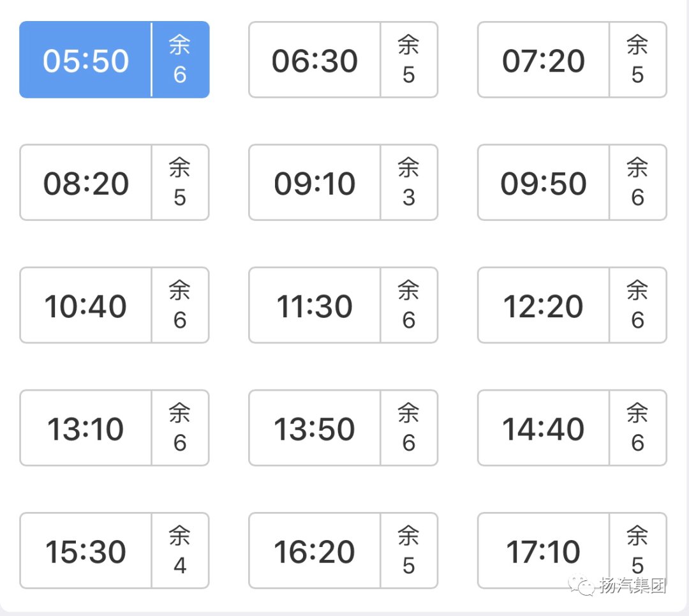Image resolution: width=689 pixels, height=616 pixels.
Task: Click remaining seats indicator for 09:10
Action: click(409, 183)
